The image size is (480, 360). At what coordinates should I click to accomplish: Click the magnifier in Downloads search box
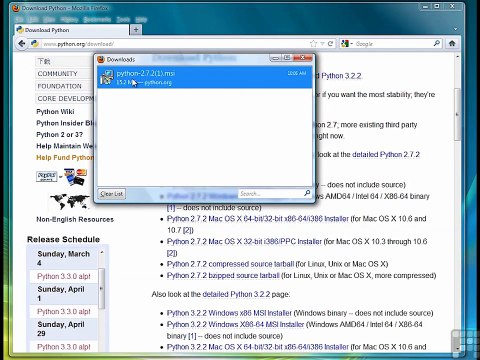coord(307,193)
